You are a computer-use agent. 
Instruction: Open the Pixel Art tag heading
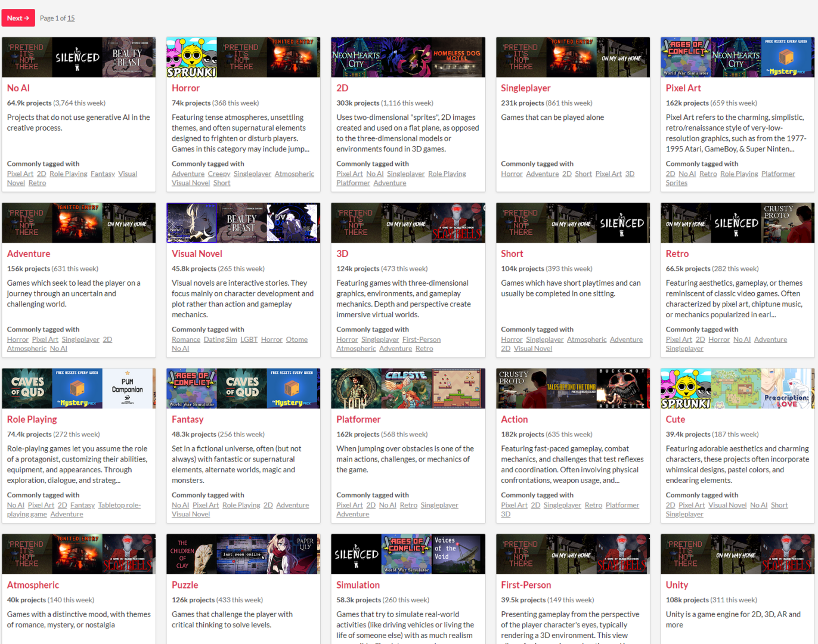[x=683, y=88]
